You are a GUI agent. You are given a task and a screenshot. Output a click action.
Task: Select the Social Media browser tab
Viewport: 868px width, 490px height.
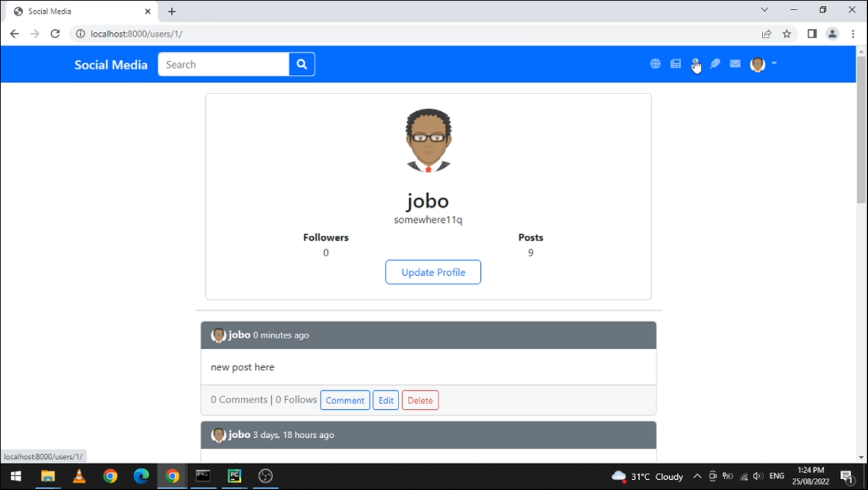click(x=81, y=11)
